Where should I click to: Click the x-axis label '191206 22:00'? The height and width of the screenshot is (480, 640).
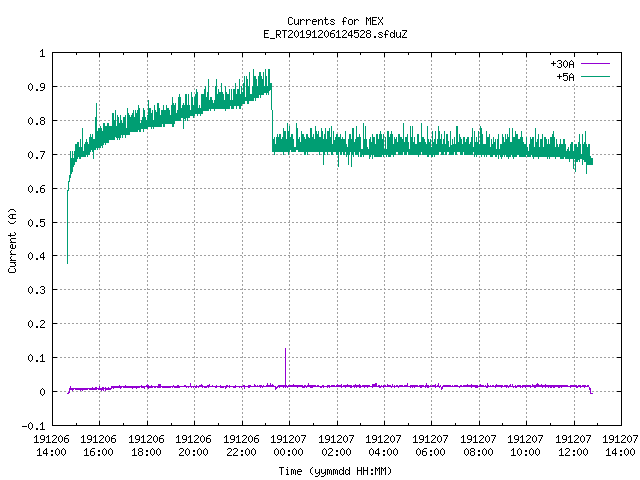[x=241, y=445]
